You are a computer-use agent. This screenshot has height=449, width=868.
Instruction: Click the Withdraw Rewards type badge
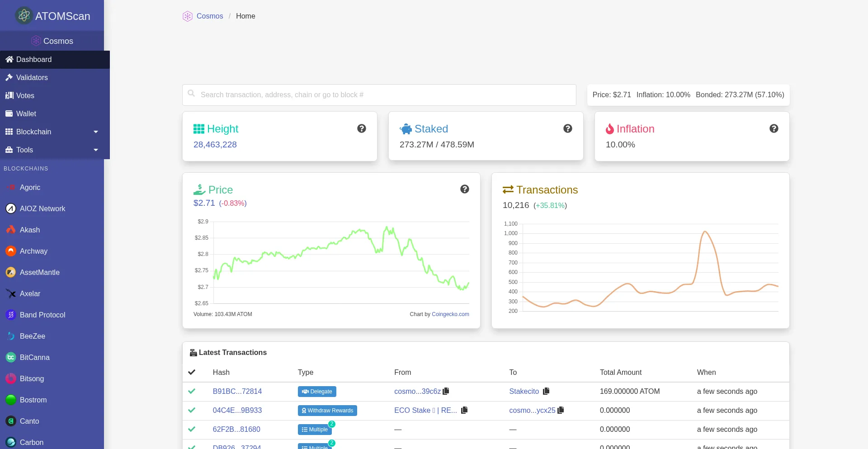(x=327, y=411)
